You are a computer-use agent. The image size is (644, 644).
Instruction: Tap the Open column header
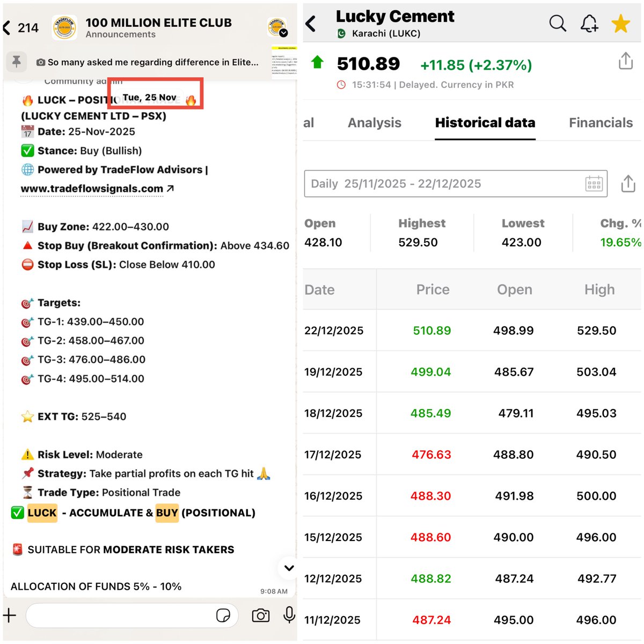[515, 290]
